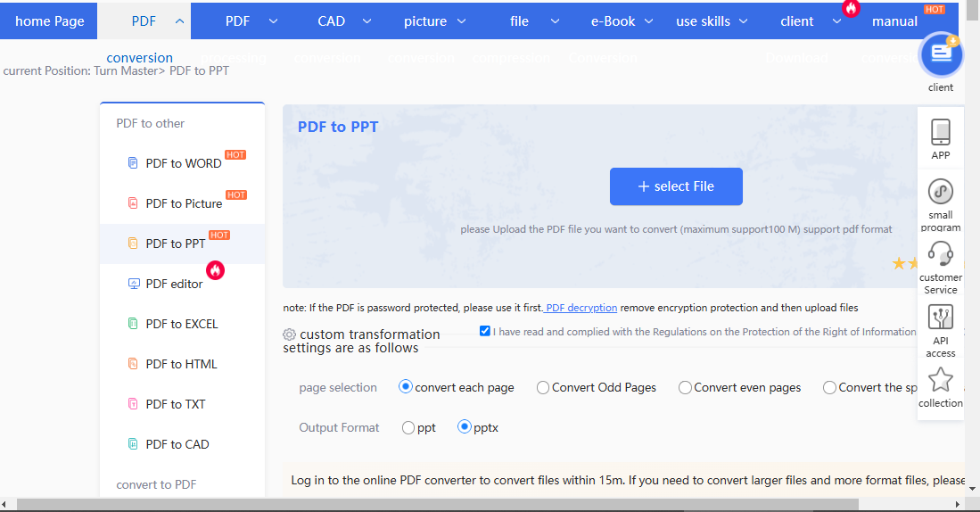This screenshot has height=512, width=980.
Task: Expand the file menu dropdown arrow
Action: pos(555,21)
